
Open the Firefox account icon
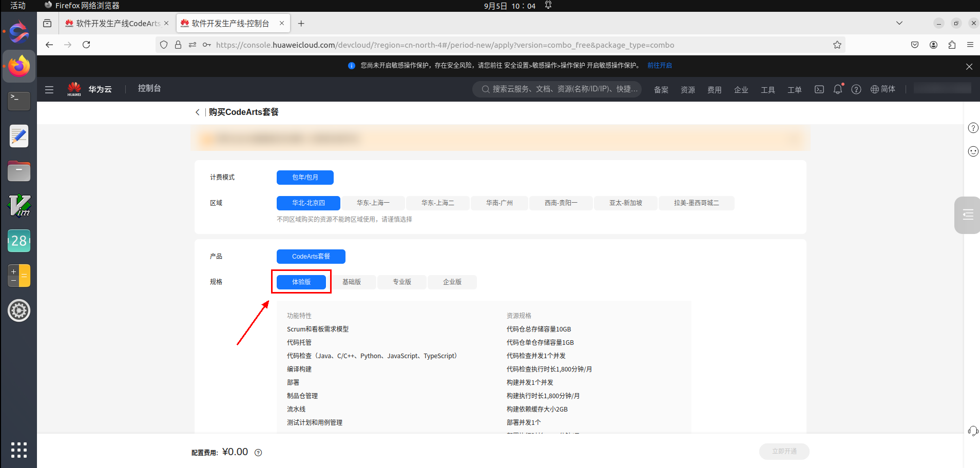[x=933, y=45]
